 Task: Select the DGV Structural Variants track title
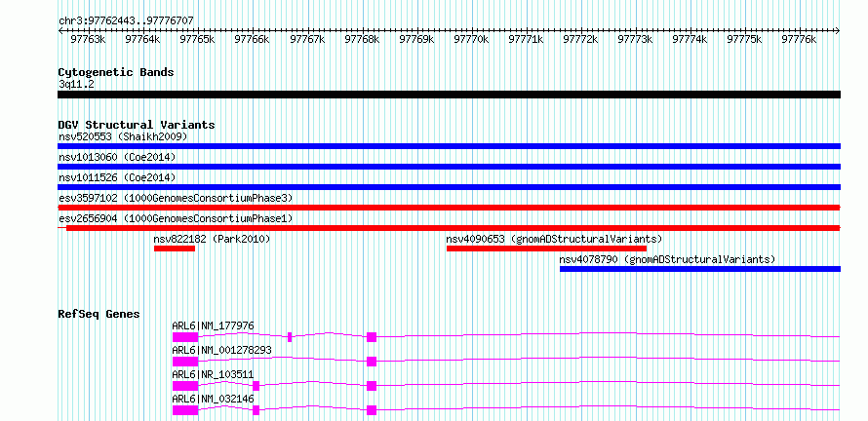[137, 125]
